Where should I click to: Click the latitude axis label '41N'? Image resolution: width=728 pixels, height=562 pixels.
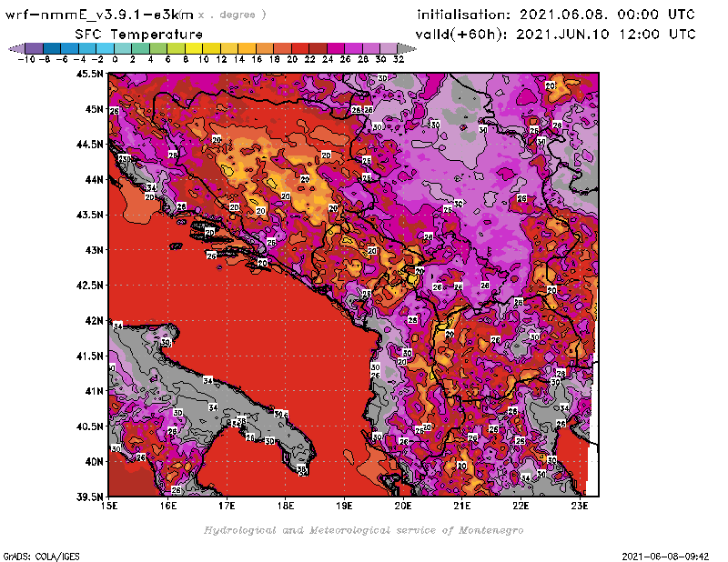tap(95, 391)
